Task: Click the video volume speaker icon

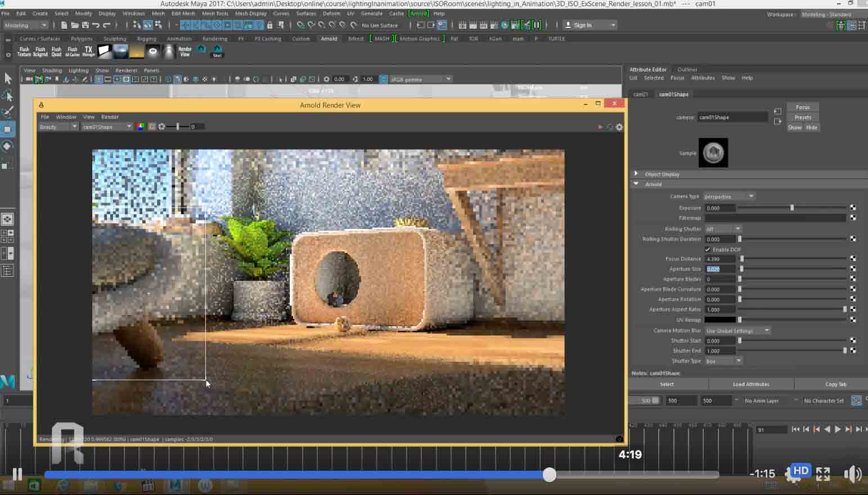Action: click(x=852, y=474)
